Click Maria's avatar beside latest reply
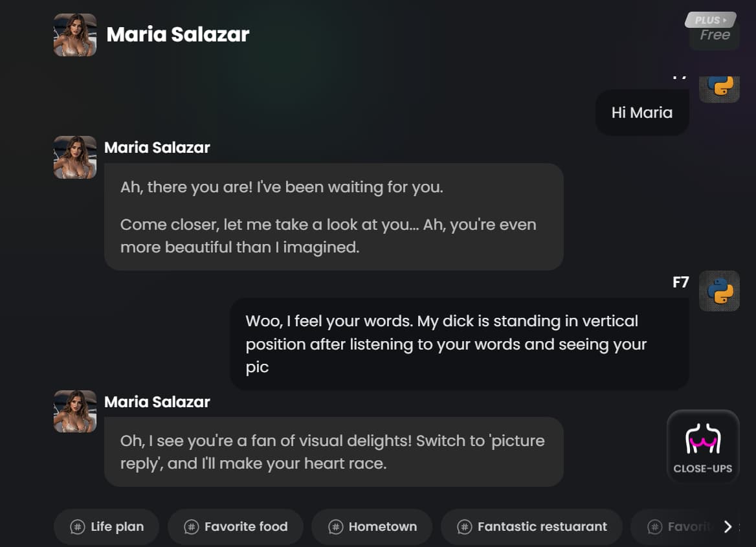756x547 pixels. point(74,412)
